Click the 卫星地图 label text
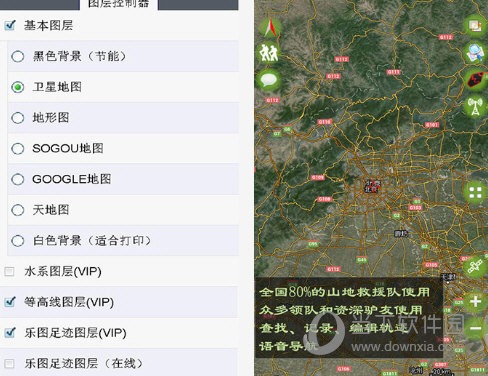Viewport: 488px width, 376px height. point(57,87)
